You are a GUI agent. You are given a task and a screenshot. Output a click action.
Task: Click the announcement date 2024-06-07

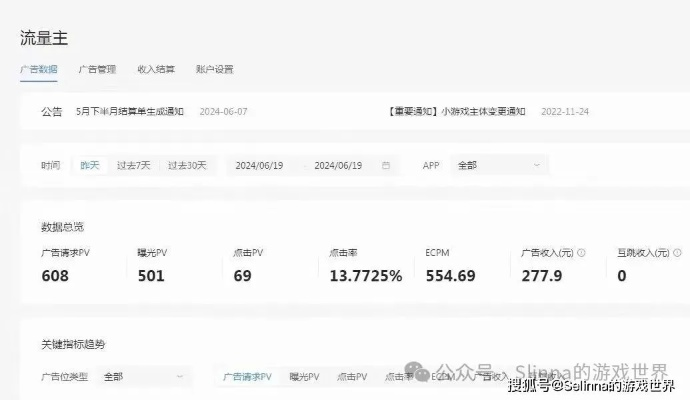(224, 111)
